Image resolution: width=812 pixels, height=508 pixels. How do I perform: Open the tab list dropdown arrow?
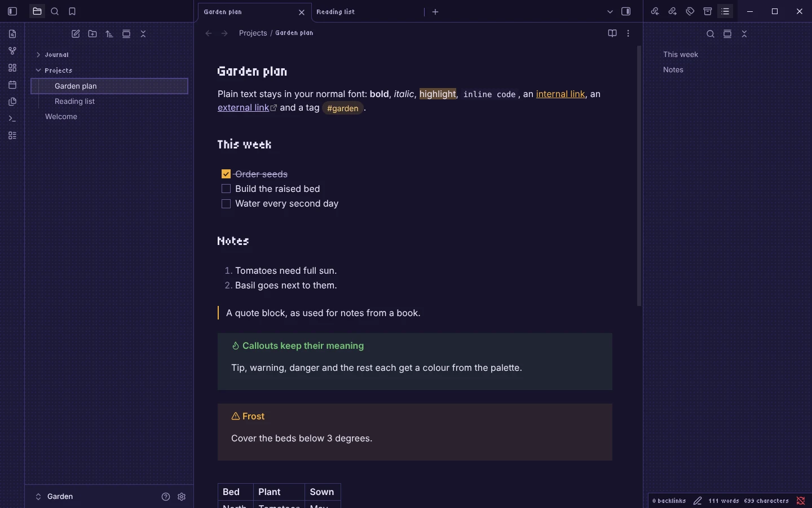[x=610, y=11]
